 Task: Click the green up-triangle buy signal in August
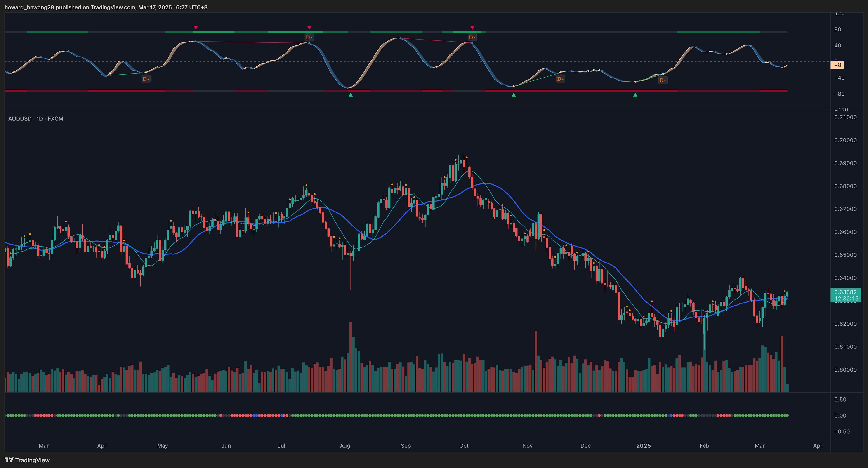pyautogui.click(x=351, y=95)
